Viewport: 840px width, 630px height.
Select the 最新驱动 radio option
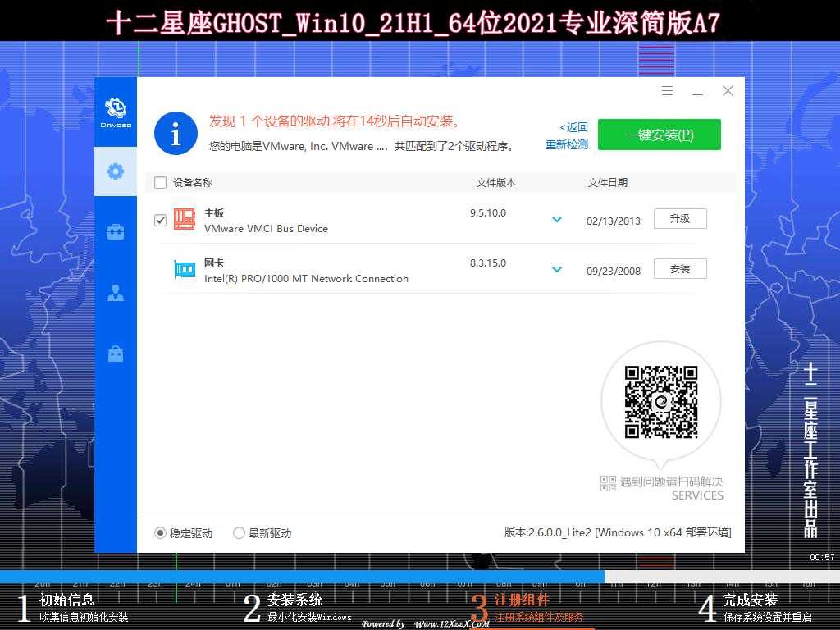[239, 533]
